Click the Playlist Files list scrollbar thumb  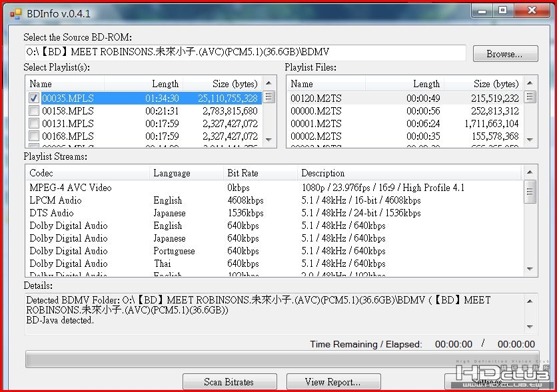tap(530, 97)
